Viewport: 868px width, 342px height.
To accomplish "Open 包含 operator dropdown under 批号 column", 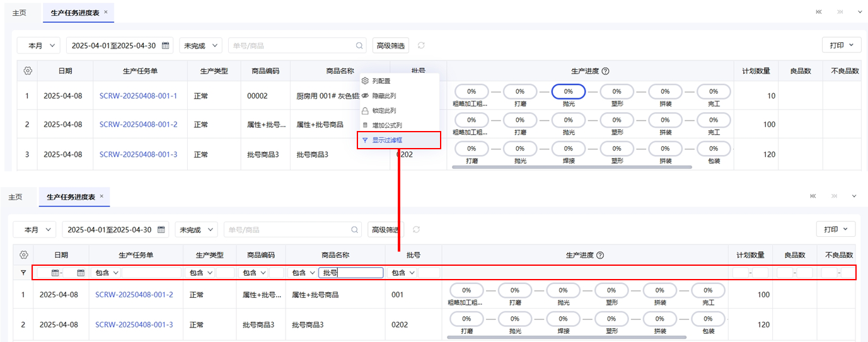I will [x=403, y=273].
